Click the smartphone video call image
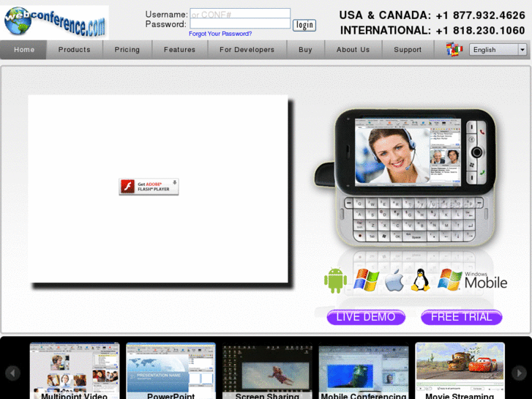The height and width of the screenshot is (399, 532). pos(405,177)
